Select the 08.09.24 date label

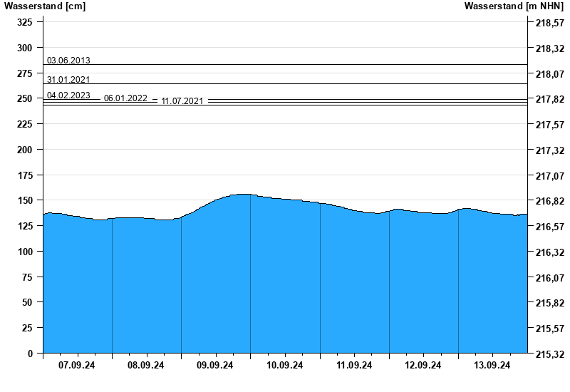[146, 366]
